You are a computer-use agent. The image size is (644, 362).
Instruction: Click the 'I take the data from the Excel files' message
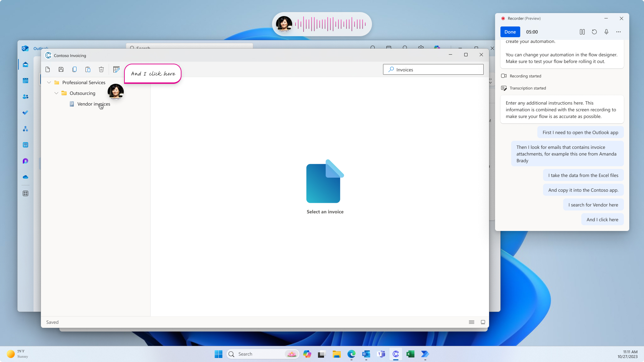tap(583, 175)
